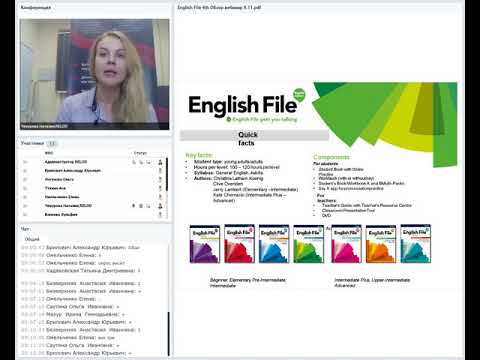Click camera icon in Администратор RELOD row
The width and height of the screenshot is (480, 360).
[141, 162]
